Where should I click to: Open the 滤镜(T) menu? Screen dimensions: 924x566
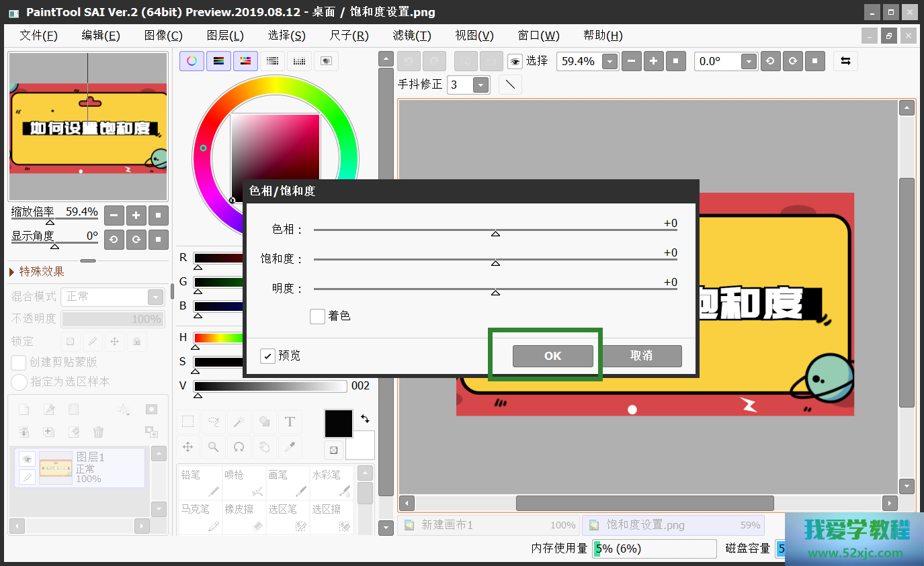[412, 36]
